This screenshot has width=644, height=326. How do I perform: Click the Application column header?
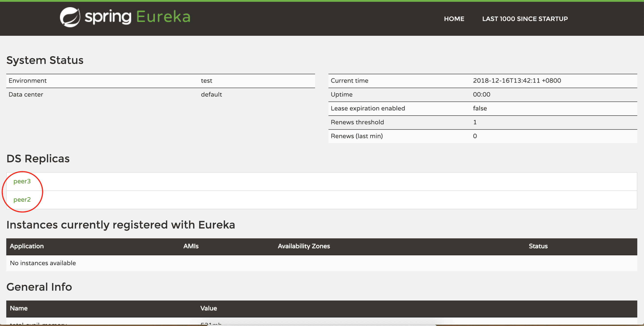click(x=27, y=246)
